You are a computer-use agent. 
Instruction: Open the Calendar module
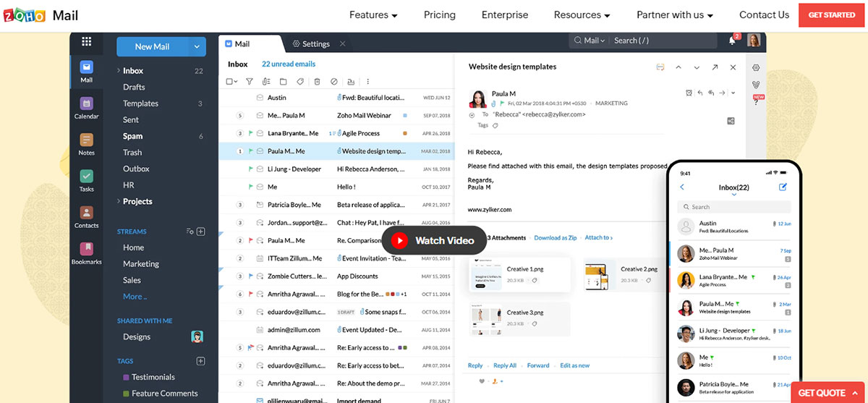(x=87, y=108)
